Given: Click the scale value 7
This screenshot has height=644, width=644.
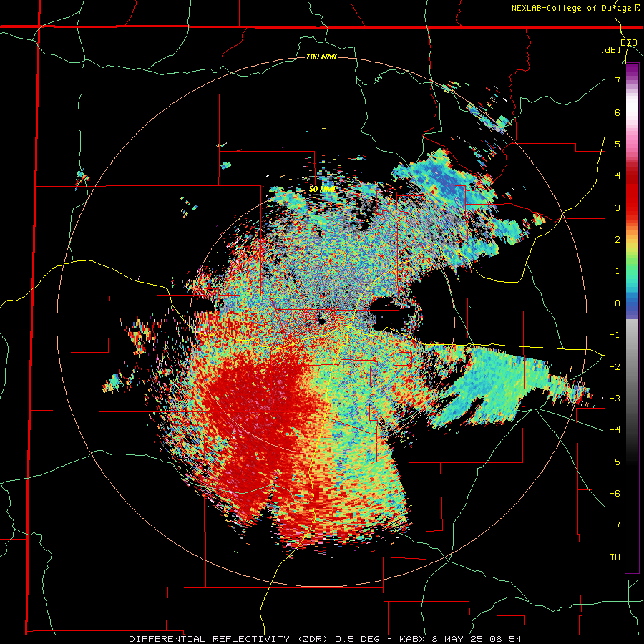Looking at the screenshot, I should coord(618,80).
